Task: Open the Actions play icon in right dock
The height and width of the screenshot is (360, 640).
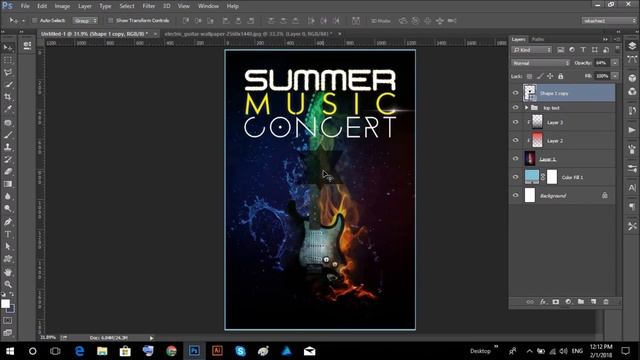Action: tap(632, 130)
